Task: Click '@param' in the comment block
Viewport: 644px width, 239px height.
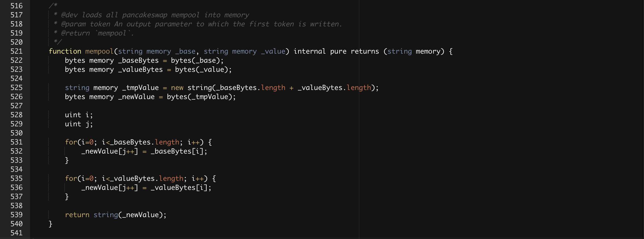Action: pos(73,24)
